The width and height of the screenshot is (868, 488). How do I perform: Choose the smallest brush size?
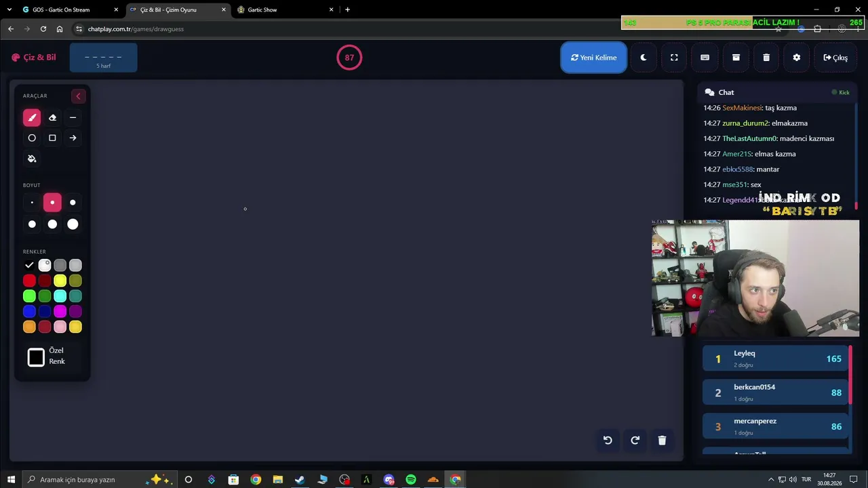(x=32, y=202)
